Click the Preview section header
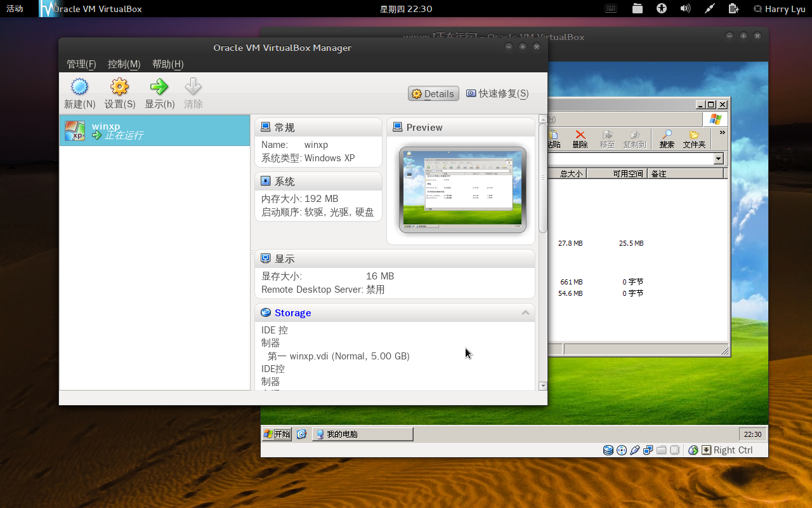Screen dimensions: 812x508 click(461, 127)
